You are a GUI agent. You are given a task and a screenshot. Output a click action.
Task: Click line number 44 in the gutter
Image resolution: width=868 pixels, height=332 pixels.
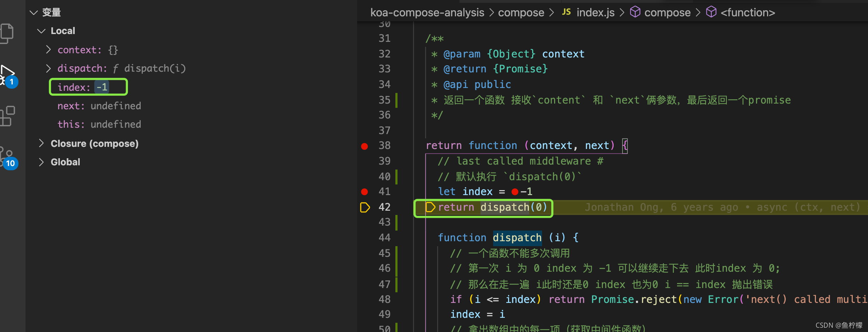coord(384,237)
